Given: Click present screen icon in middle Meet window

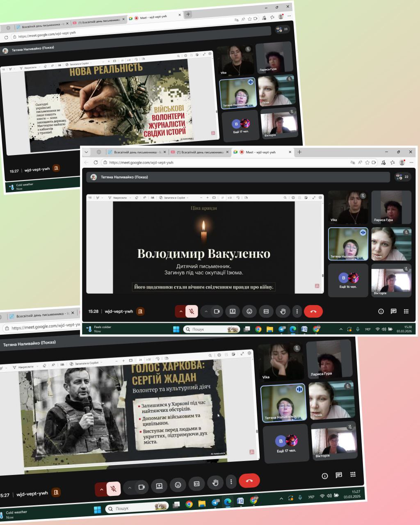Looking at the screenshot, I should tap(232, 311).
